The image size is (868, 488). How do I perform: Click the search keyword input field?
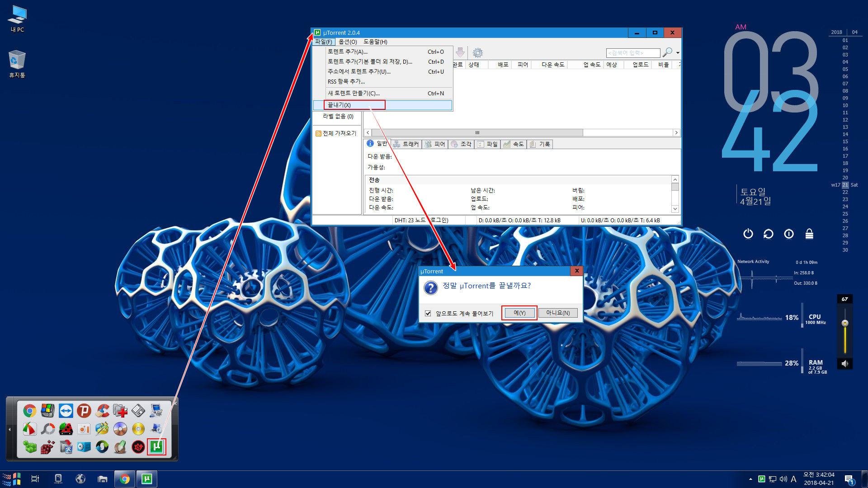pos(633,53)
